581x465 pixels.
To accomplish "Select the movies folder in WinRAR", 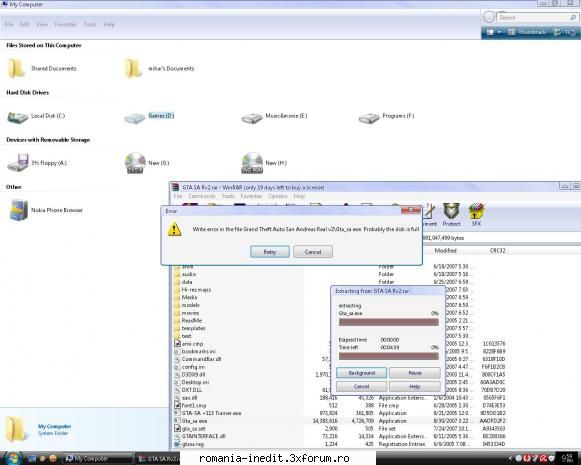I will click(x=190, y=313).
